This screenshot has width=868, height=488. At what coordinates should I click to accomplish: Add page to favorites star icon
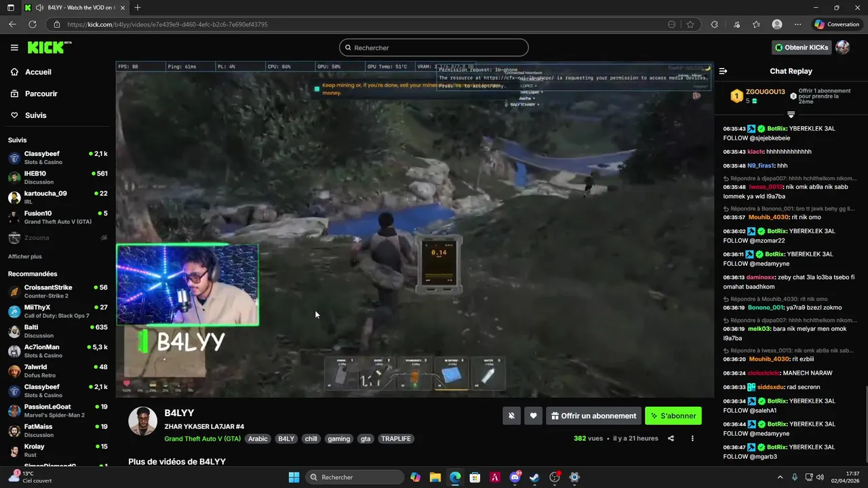(690, 24)
